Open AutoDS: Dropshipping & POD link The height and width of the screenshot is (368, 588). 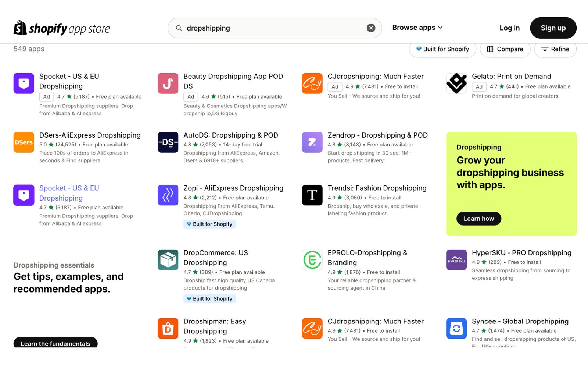pos(231,135)
